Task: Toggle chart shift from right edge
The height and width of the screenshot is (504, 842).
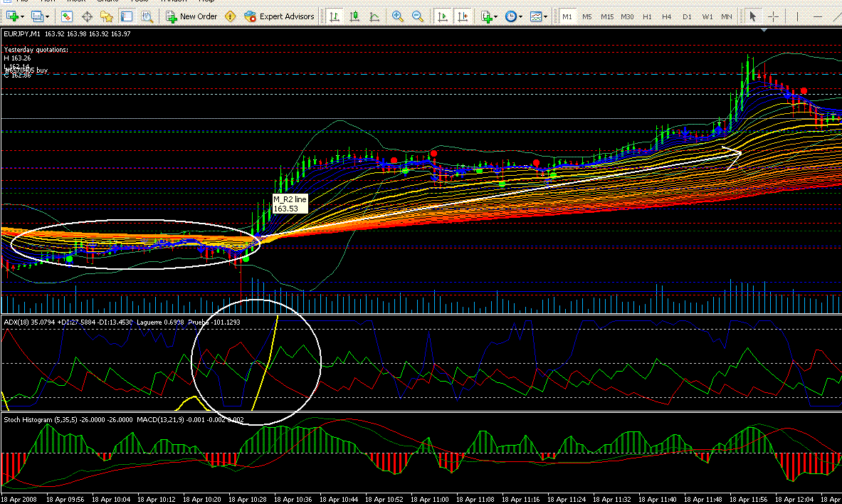Action: (x=463, y=16)
